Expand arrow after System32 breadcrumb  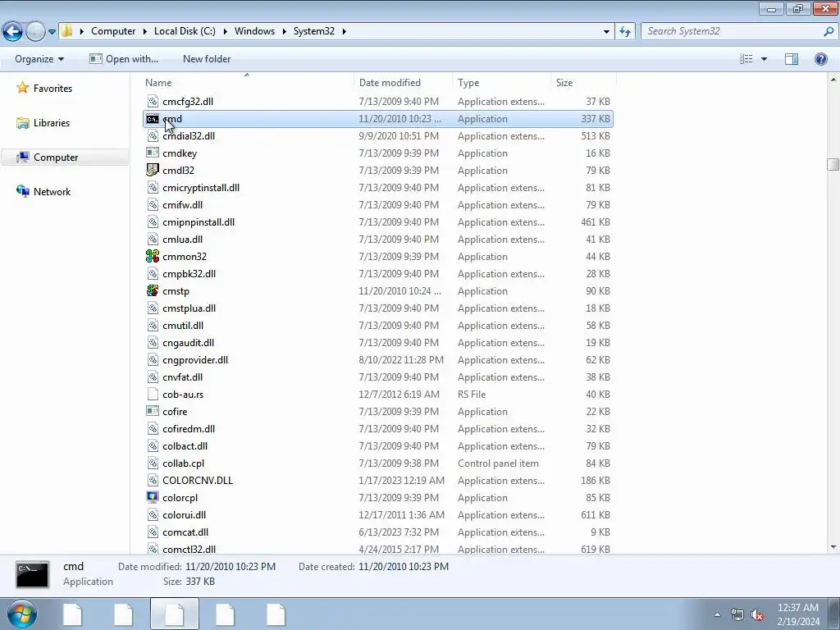[344, 32]
